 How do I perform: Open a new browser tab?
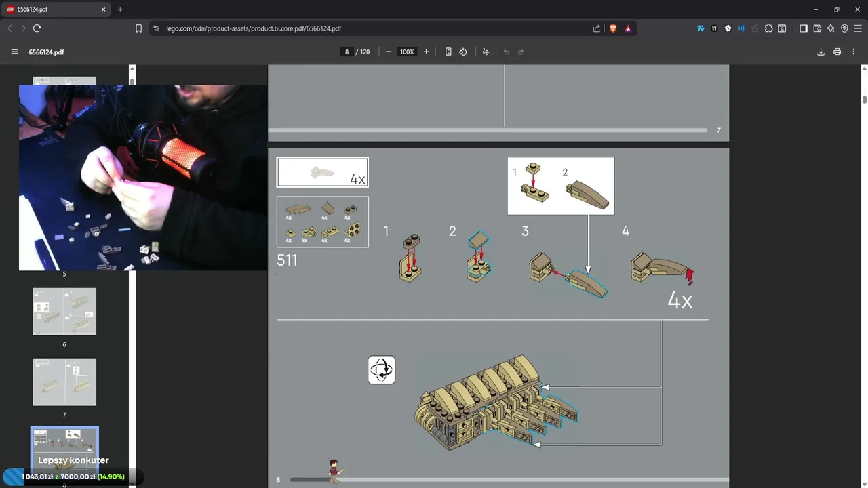tap(120, 9)
